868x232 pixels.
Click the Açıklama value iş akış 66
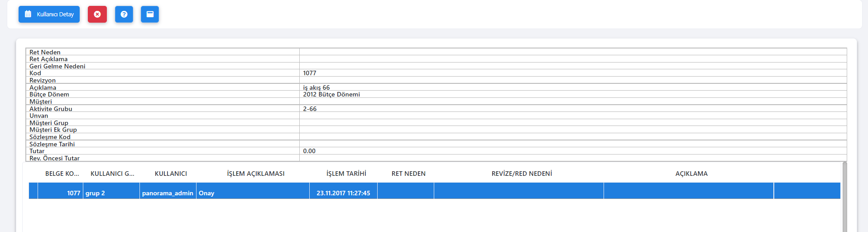[317, 87]
